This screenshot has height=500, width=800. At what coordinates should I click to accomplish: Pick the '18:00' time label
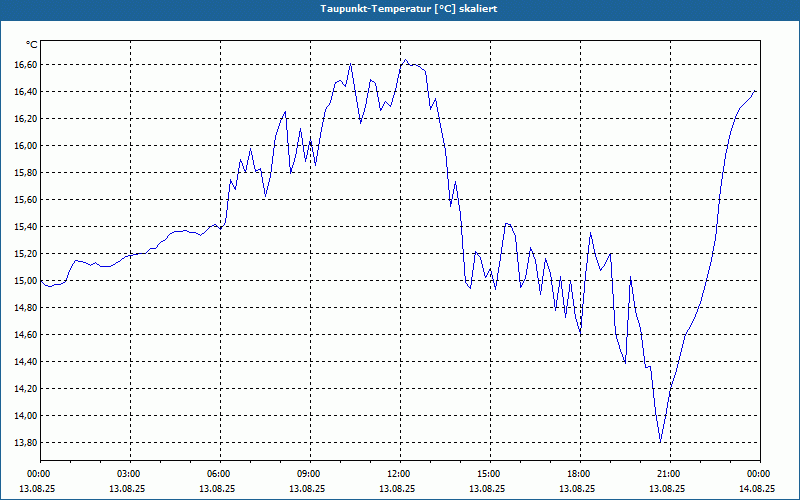click(581, 474)
